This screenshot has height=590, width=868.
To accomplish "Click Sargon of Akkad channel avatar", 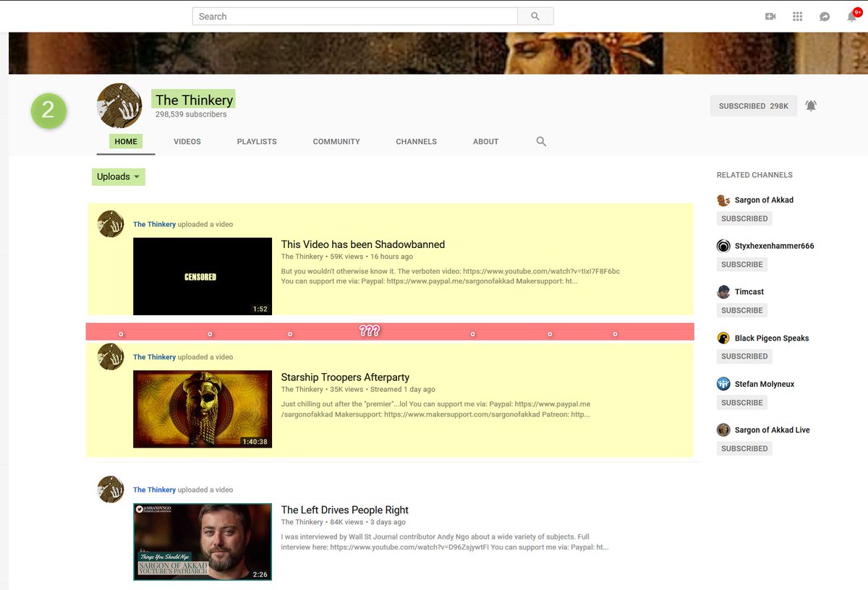I will click(723, 200).
